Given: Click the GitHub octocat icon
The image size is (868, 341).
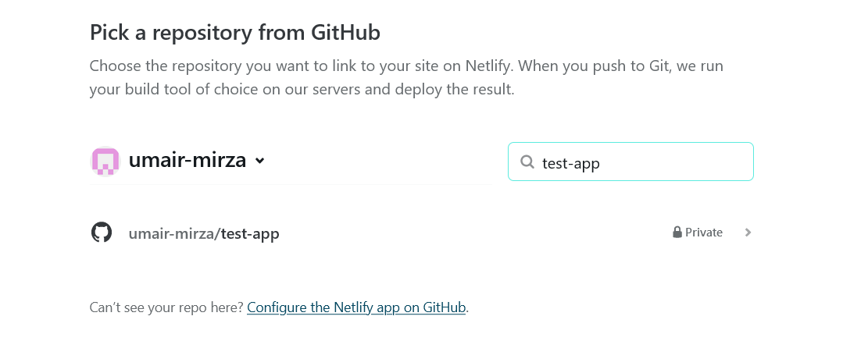Looking at the screenshot, I should coord(102,232).
